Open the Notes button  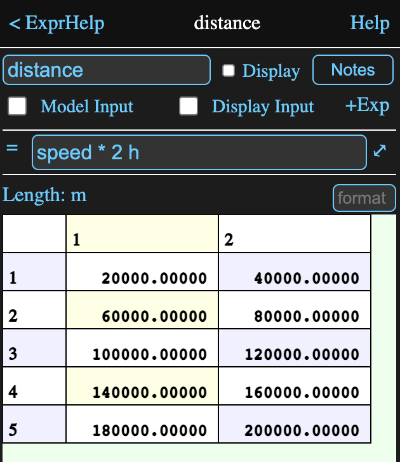point(353,70)
